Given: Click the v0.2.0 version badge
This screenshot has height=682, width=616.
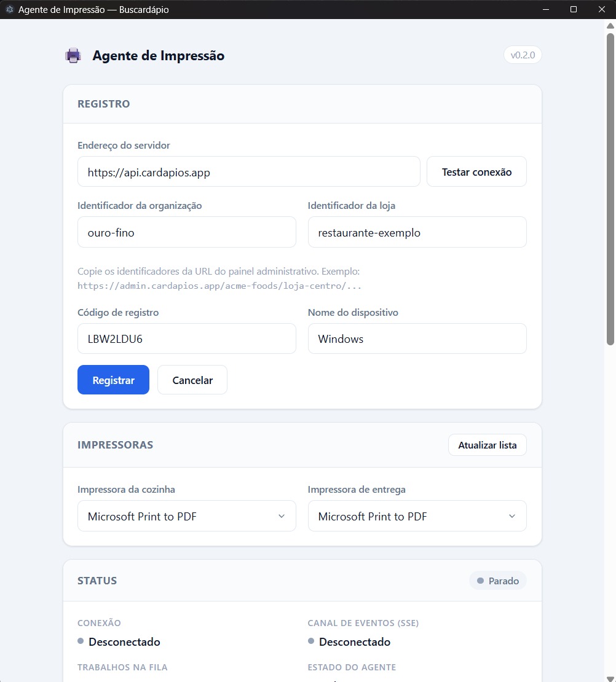Looking at the screenshot, I should point(523,55).
